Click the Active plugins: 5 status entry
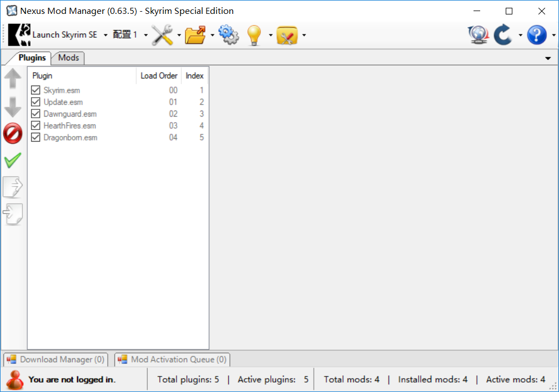 (x=273, y=380)
